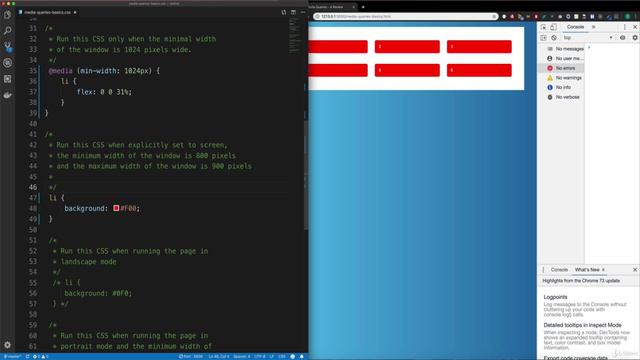Toggle the console sidebar visibility
The width and height of the screenshot is (640, 360).
543,38
